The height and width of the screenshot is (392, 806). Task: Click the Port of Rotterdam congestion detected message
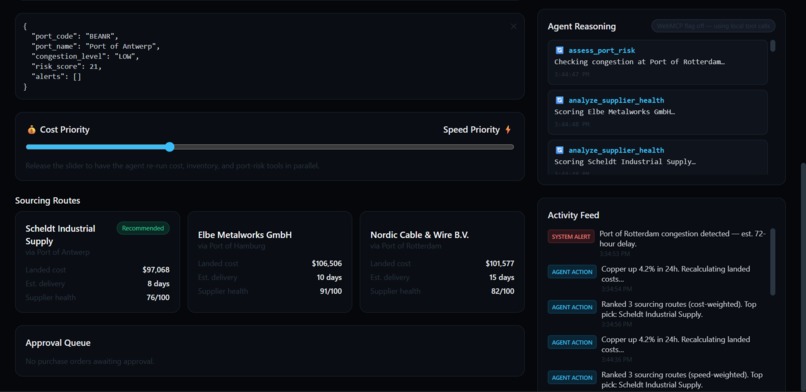(x=683, y=238)
